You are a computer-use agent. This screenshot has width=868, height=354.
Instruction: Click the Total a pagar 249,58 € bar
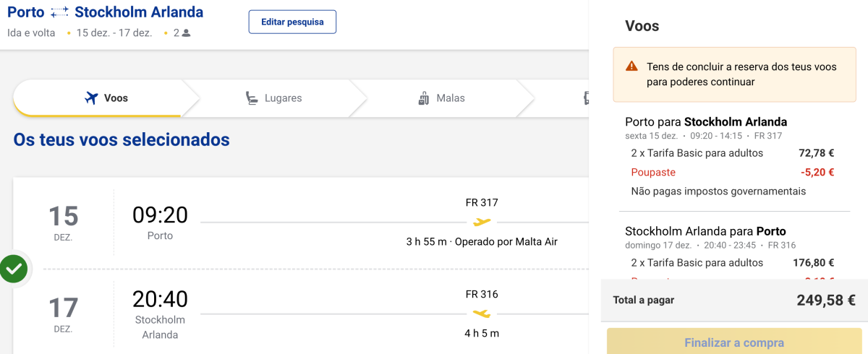pyautogui.click(x=734, y=301)
